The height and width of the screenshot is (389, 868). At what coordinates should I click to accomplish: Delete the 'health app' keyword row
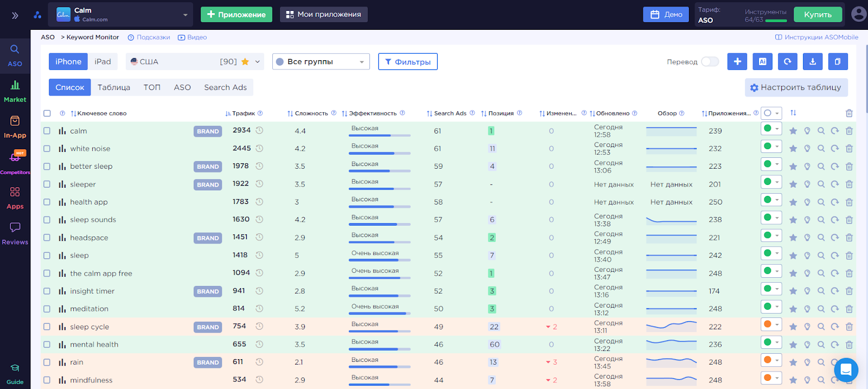pyautogui.click(x=849, y=202)
